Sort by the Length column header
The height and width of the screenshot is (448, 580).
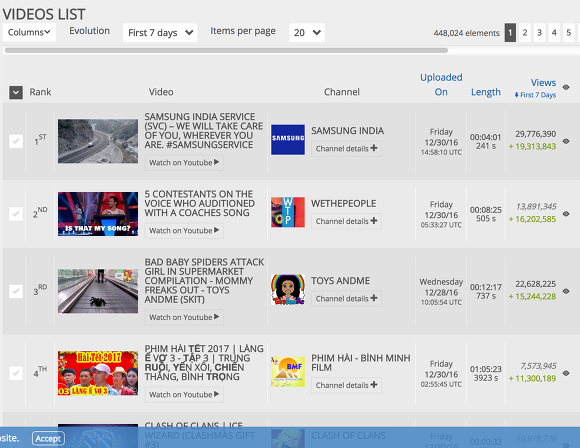pos(486,92)
